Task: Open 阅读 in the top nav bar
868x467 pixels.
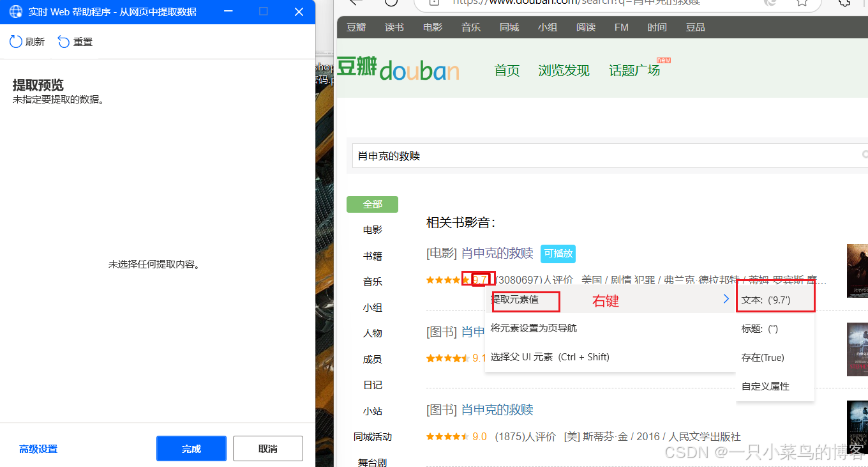Action: [x=586, y=27]
